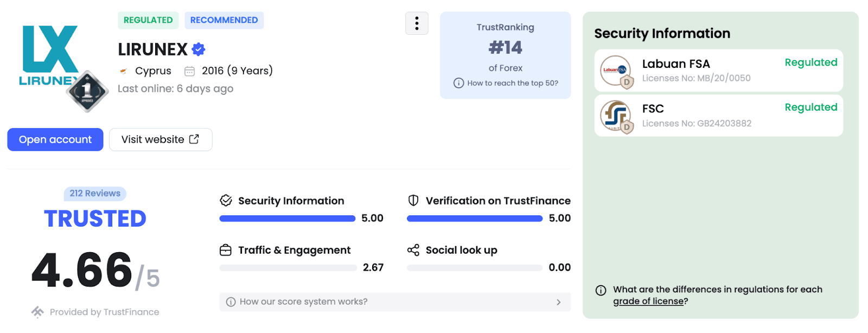
Task: Click the Visit website button
Action: tap(160, 139)
